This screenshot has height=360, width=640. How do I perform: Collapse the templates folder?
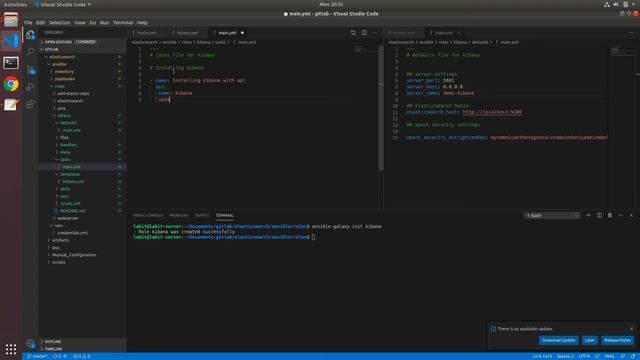click(82, 174)
